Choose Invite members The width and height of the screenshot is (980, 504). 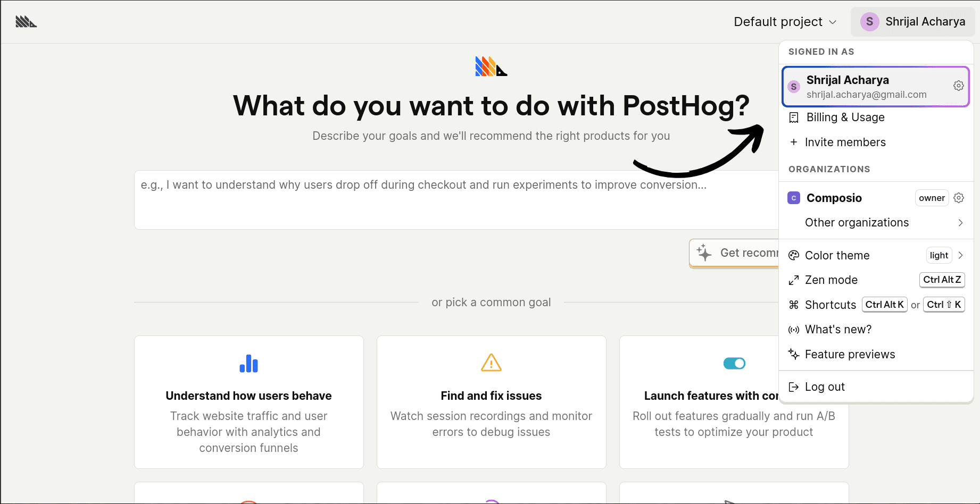click(876, 142)
